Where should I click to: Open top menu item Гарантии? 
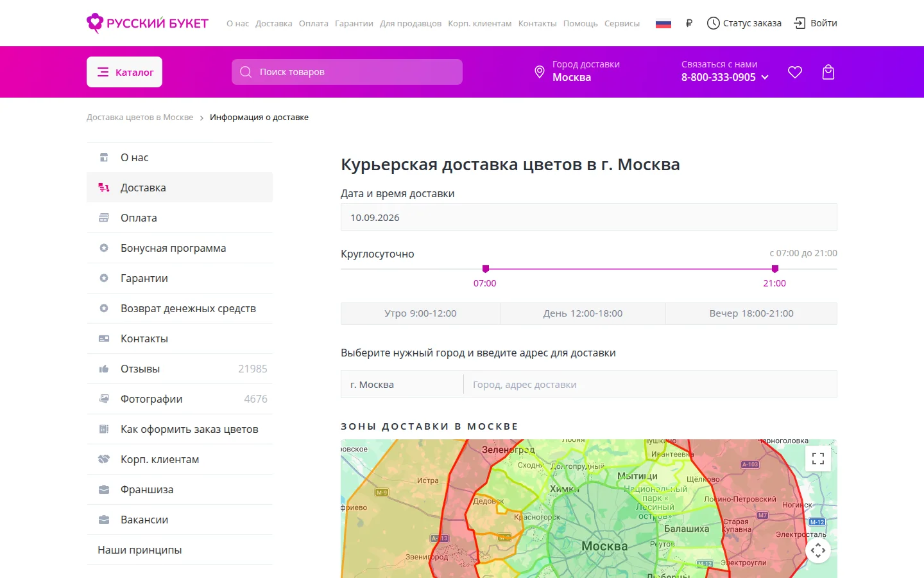tap(354, 24)
